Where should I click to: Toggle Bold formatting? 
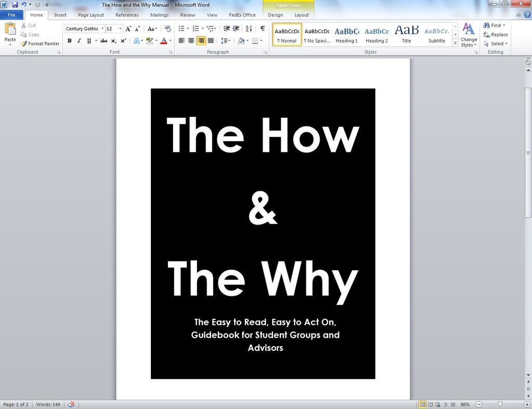tap(70, 41)
